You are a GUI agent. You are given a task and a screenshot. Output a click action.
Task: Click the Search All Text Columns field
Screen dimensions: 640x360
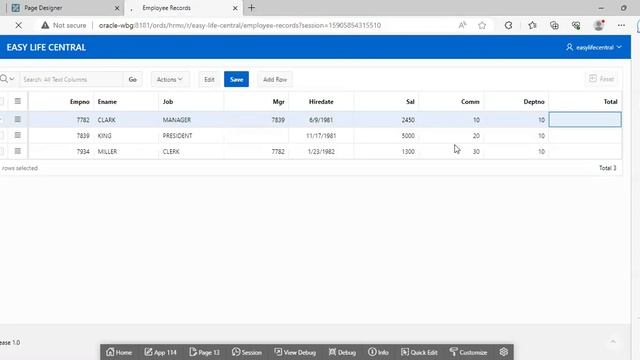click(71, 79)
